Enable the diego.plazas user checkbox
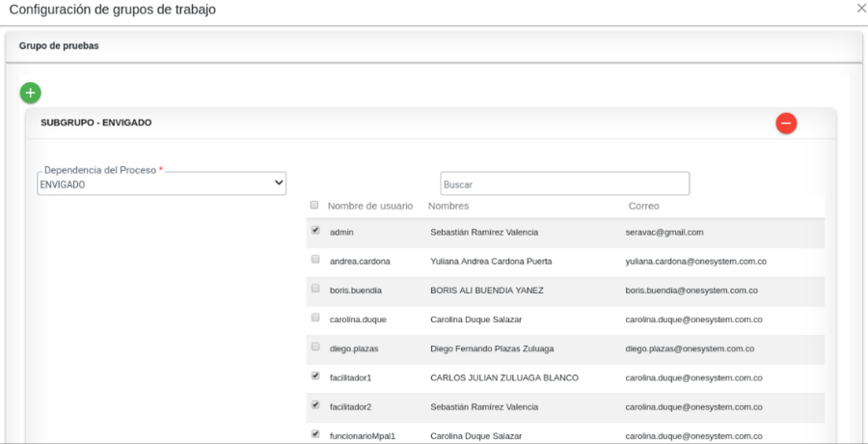This screenshot has width=868, height=444. click(x=315, y=347)
